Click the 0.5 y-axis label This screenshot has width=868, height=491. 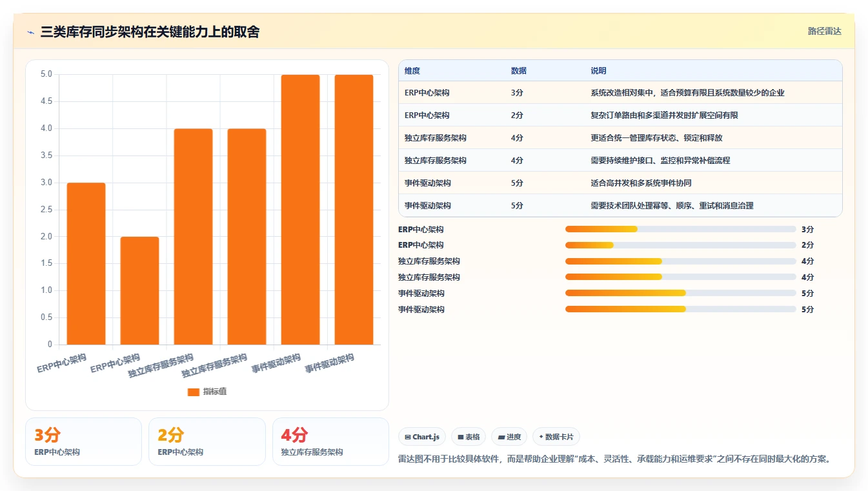(46, 317)
